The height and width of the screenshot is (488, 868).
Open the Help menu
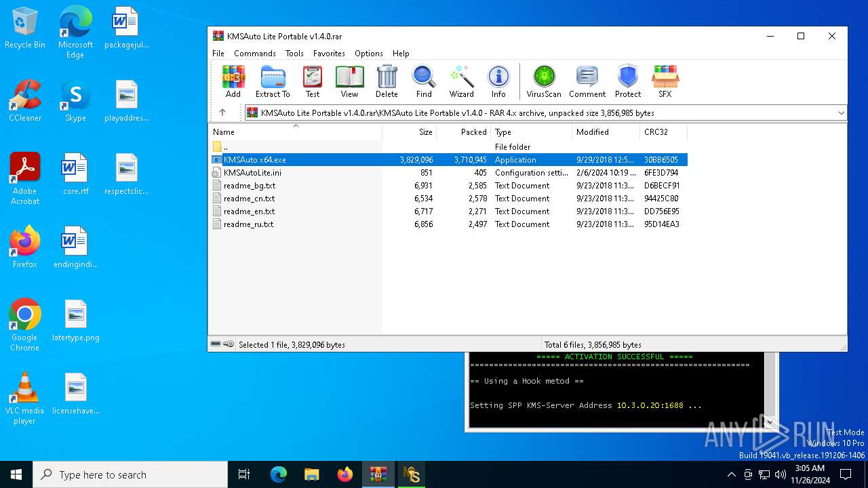[401, 54]
